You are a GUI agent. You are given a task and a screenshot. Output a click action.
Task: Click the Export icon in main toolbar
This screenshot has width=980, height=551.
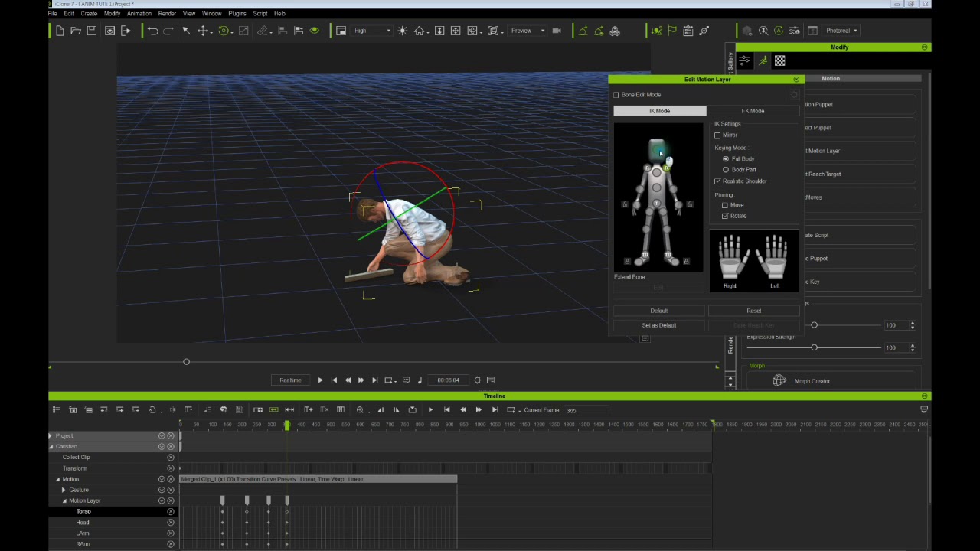[126, 31]
